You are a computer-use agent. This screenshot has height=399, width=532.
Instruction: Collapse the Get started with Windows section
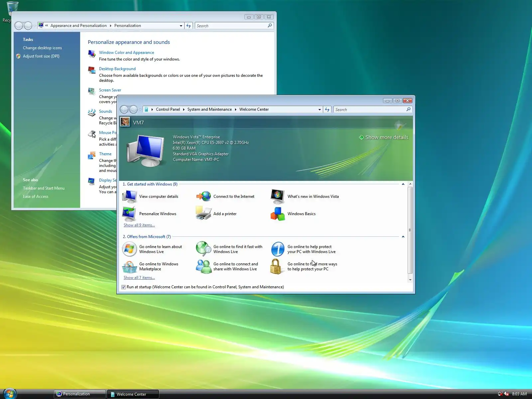[403, 184]
